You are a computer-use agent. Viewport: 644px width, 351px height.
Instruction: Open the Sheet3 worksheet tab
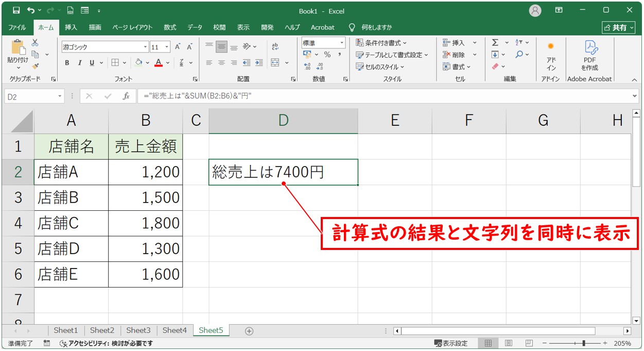138,330
